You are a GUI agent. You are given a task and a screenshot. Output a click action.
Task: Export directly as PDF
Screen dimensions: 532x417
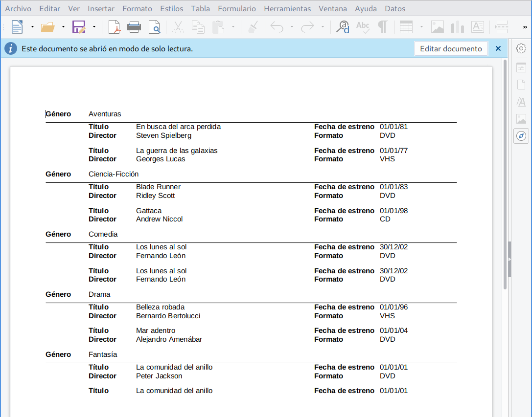point(114,27)
